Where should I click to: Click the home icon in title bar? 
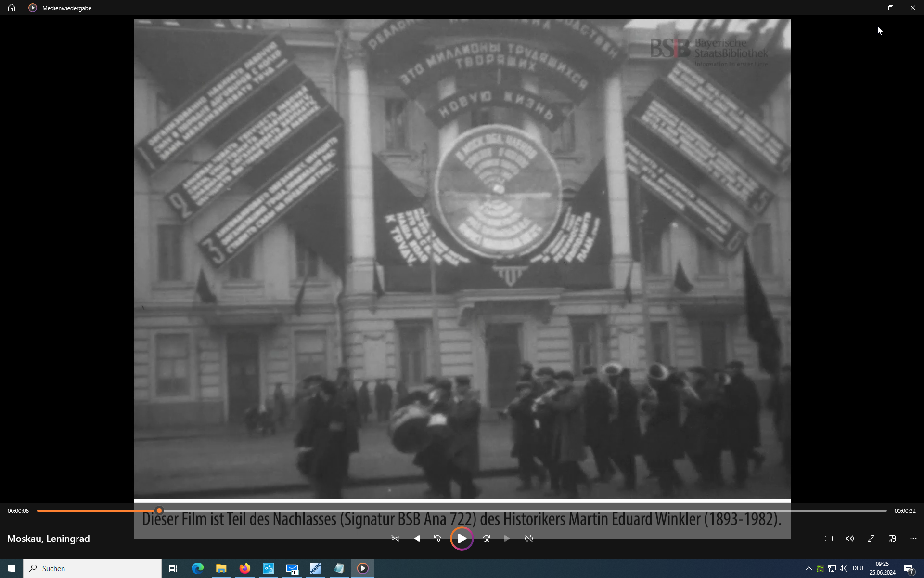tap(12, 8)
